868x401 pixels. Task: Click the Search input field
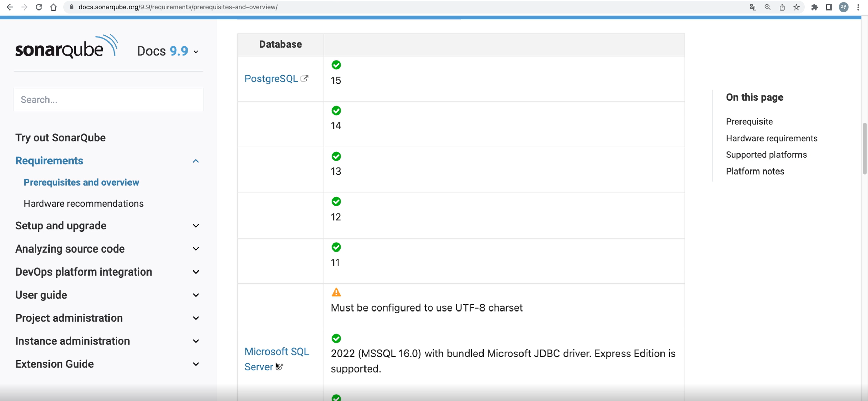point(108,100)
